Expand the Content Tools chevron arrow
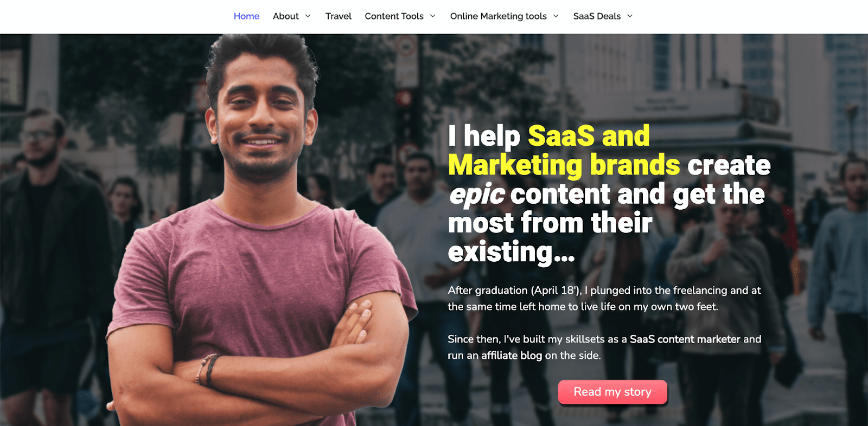868x426 pixels. (432, 16)
